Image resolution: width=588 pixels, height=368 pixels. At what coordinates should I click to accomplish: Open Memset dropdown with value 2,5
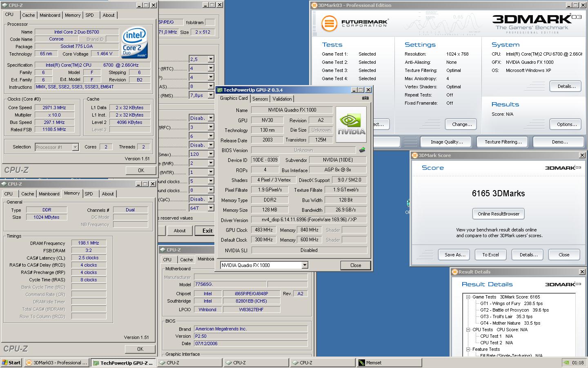(x=211, y=59)
